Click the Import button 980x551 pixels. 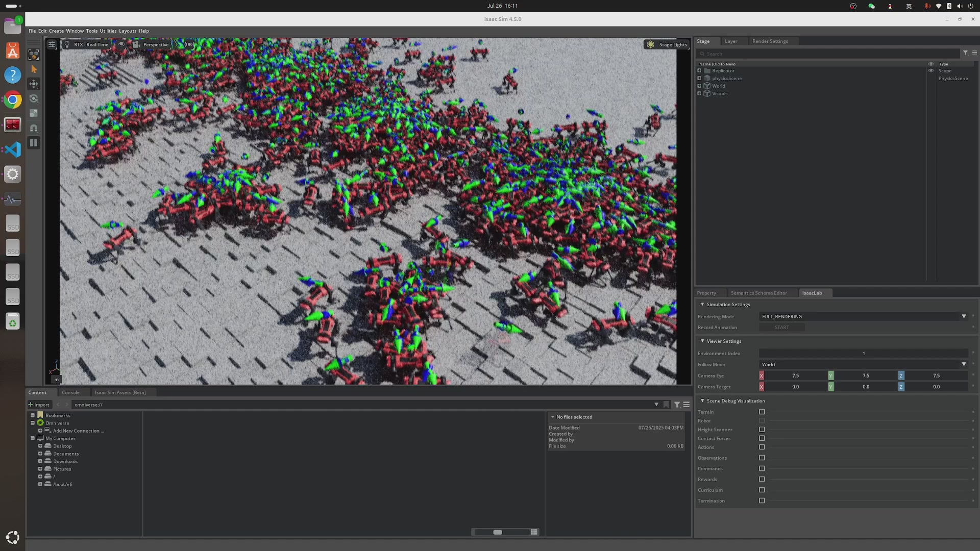pyautogui.click(x=39, y=405)
